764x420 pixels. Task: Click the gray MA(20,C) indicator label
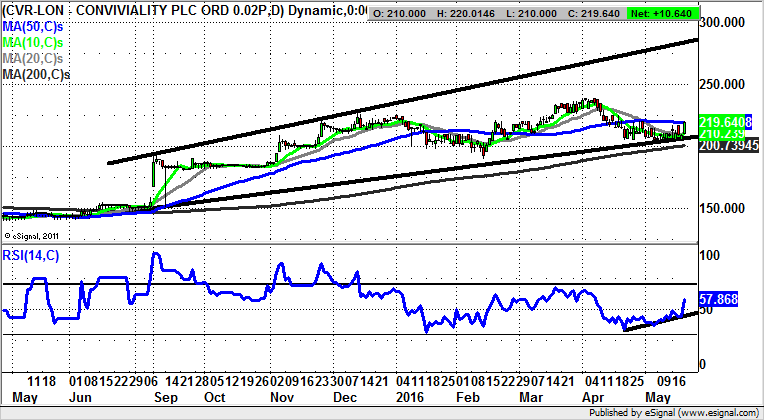click(x=36, y=58)
